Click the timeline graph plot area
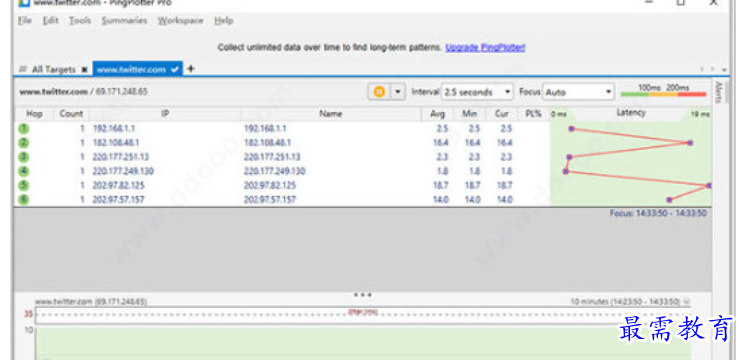The height and width of the screenshot is (360, 741). 363,342
